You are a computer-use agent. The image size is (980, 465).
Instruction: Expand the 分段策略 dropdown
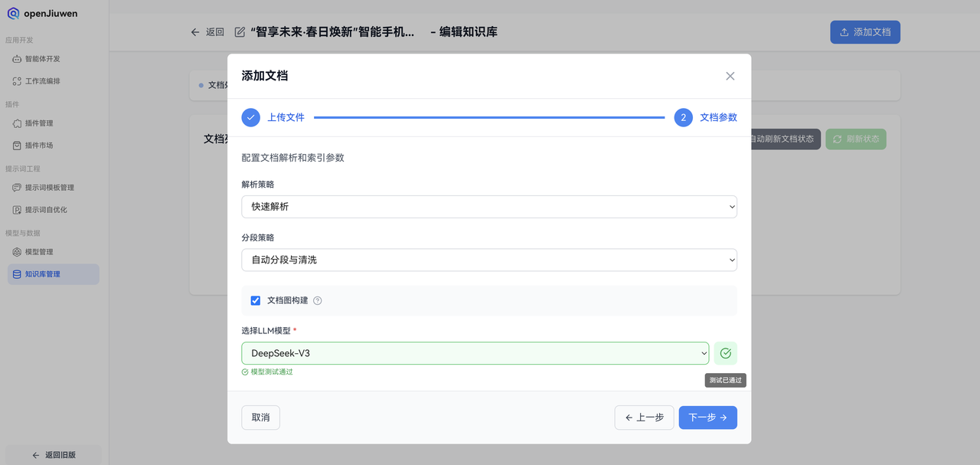[489, 260]
